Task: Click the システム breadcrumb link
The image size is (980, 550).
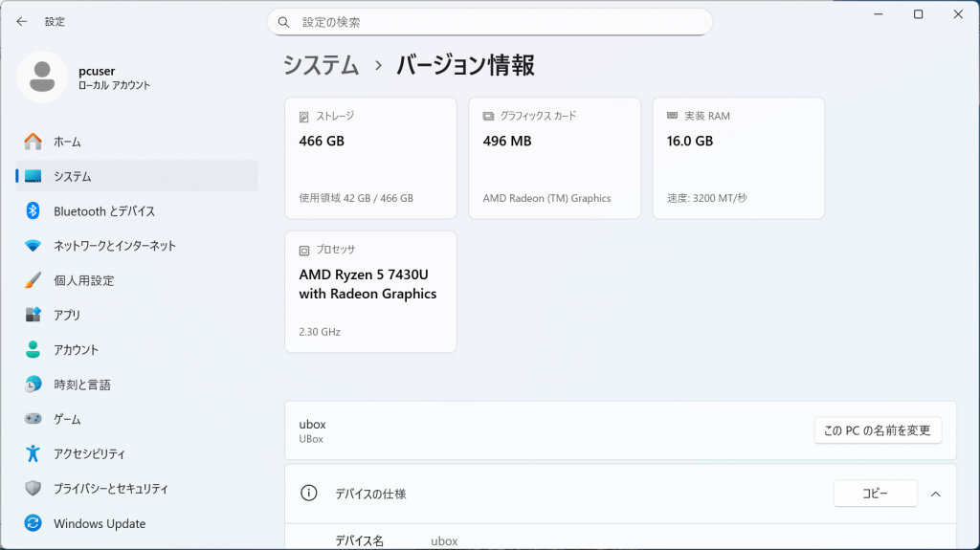Action: point(322,65)
